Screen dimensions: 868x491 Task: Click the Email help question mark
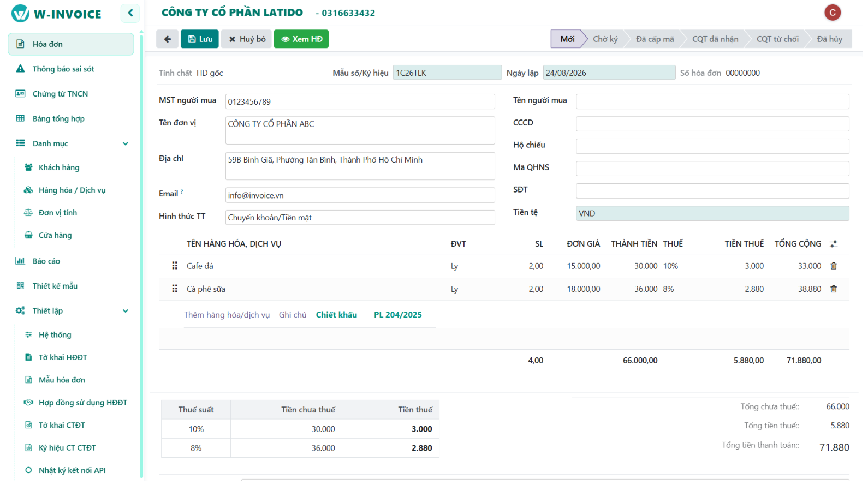point(182,191)
